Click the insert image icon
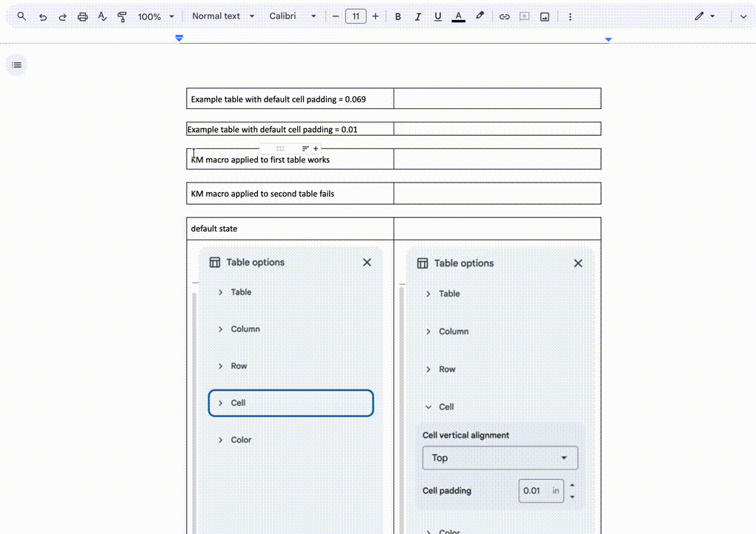Screen dimensions: 756x534 545,16
